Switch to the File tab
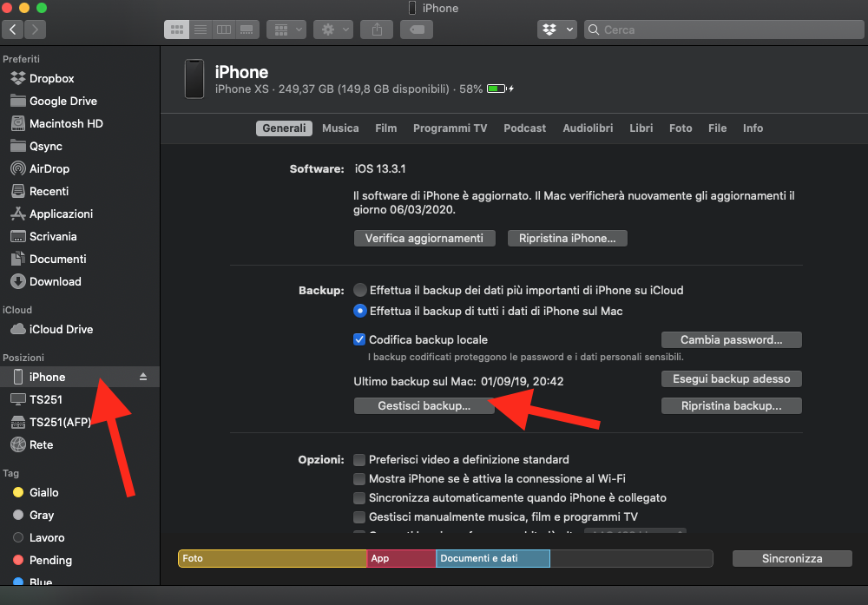This screenshot has width=868, height=605. click(718, 128)
